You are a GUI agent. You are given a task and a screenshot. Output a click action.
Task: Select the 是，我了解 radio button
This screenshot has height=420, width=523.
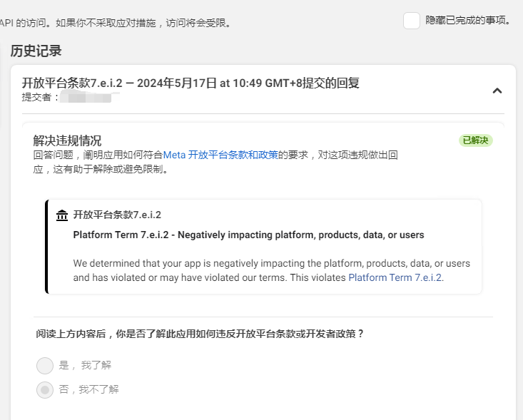click(45, 366)
